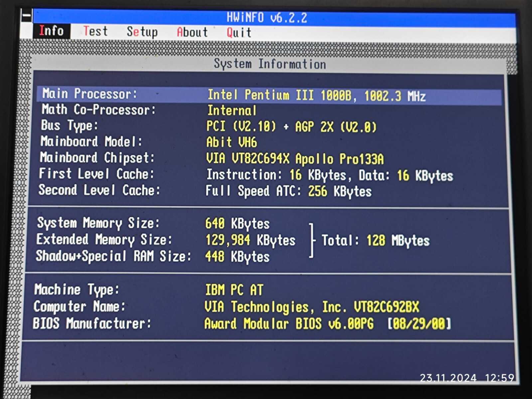Click the PCI (V2.10) + AGP 2X value
This screenshot has height=399, width=532.
[291, 127]
